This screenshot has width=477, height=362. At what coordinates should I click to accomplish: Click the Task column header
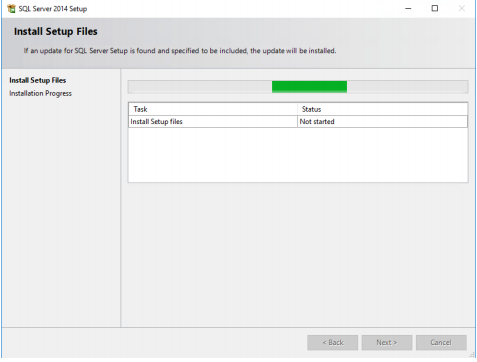click(x=213, y=109)
